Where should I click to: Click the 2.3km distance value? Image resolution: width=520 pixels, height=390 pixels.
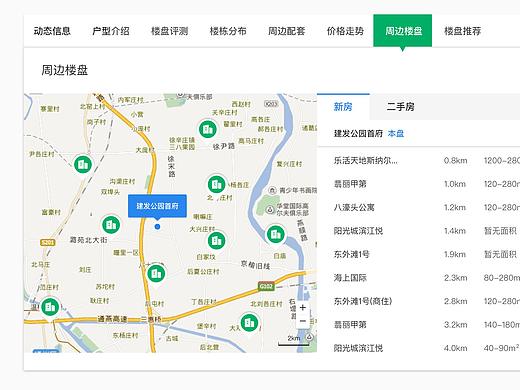pos(455,278)
